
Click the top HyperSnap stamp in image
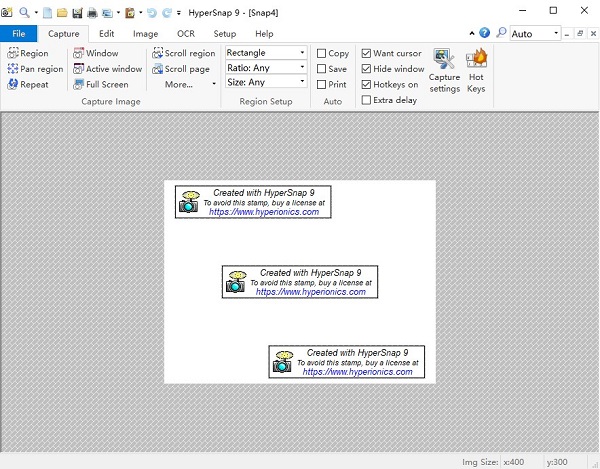tap(253, 202)
